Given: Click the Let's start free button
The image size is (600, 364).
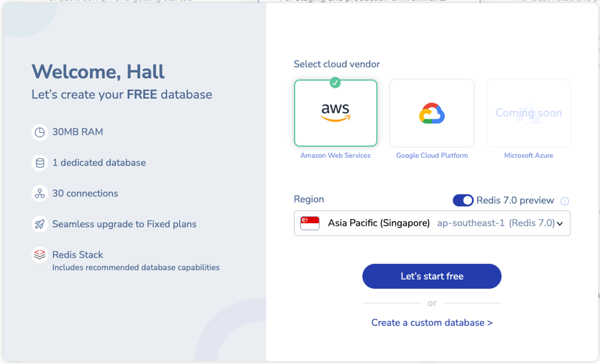Looking at the screenshot, I should (432, 276).
